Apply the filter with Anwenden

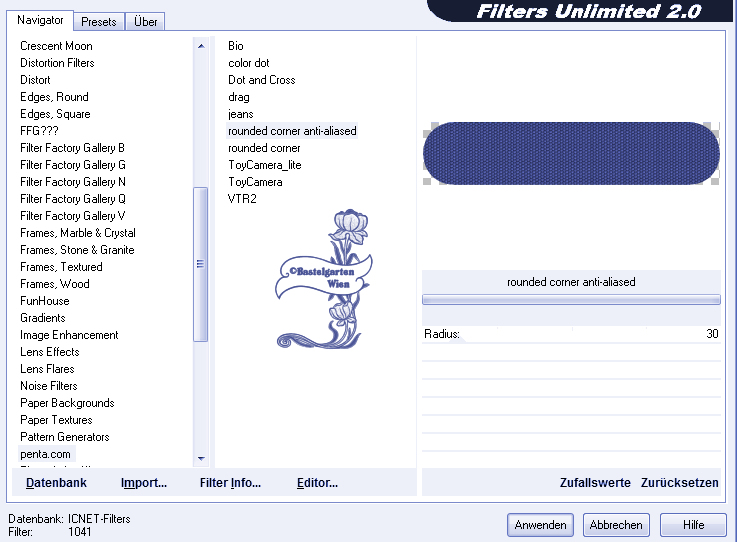[541, 525]
